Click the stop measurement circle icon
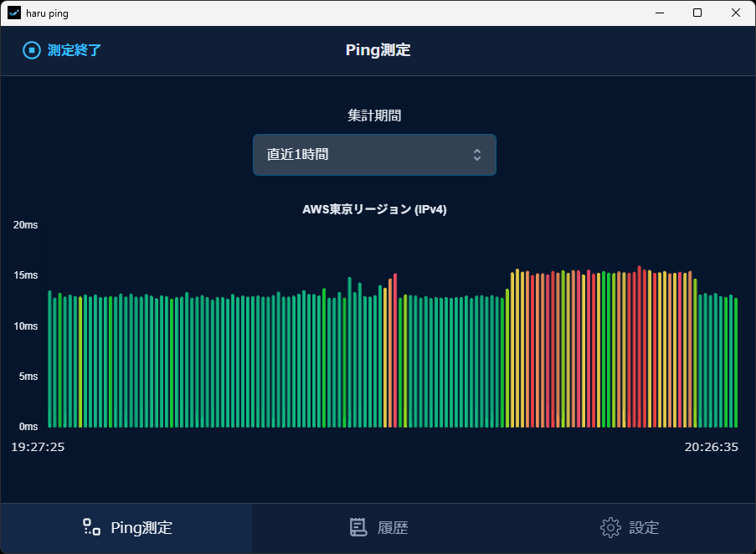756x554 pixels. click(x=32, y=50)
